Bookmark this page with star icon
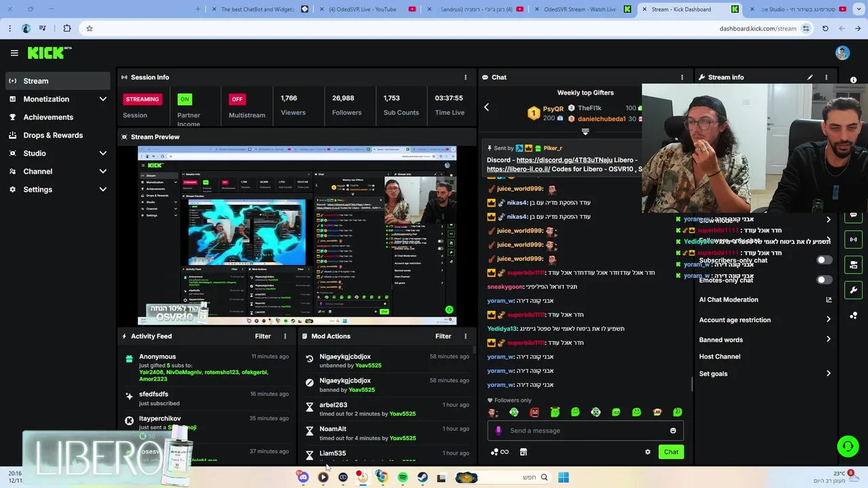 coord(89,28)
